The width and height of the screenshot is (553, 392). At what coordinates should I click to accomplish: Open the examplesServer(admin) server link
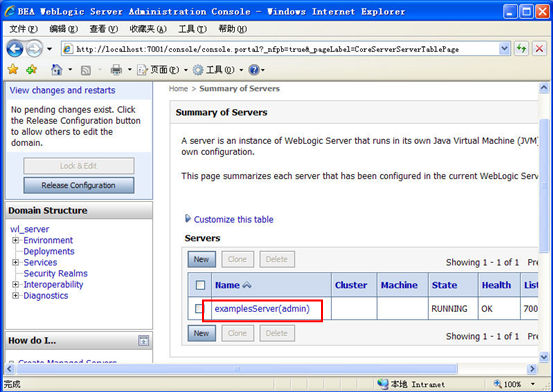click(262, 309)
